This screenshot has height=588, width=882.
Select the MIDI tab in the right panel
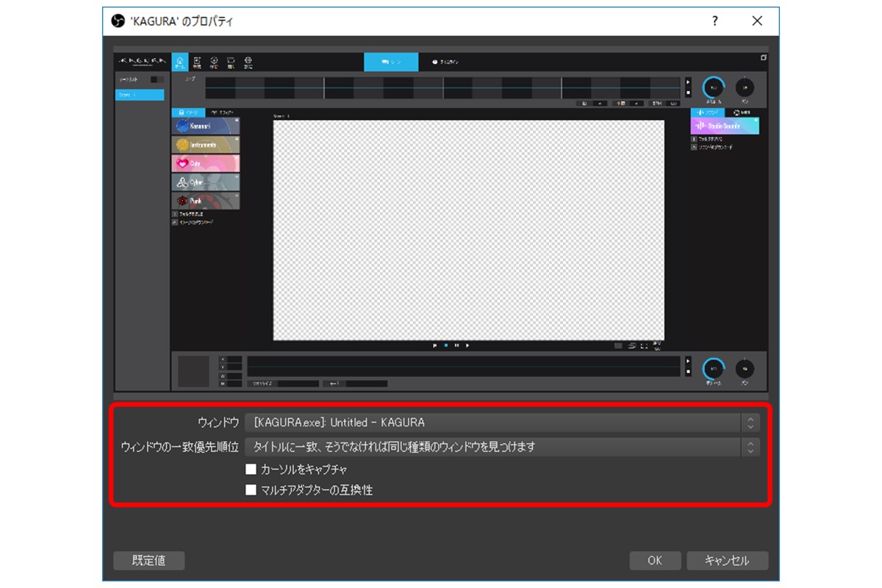[x=742, y=112]
